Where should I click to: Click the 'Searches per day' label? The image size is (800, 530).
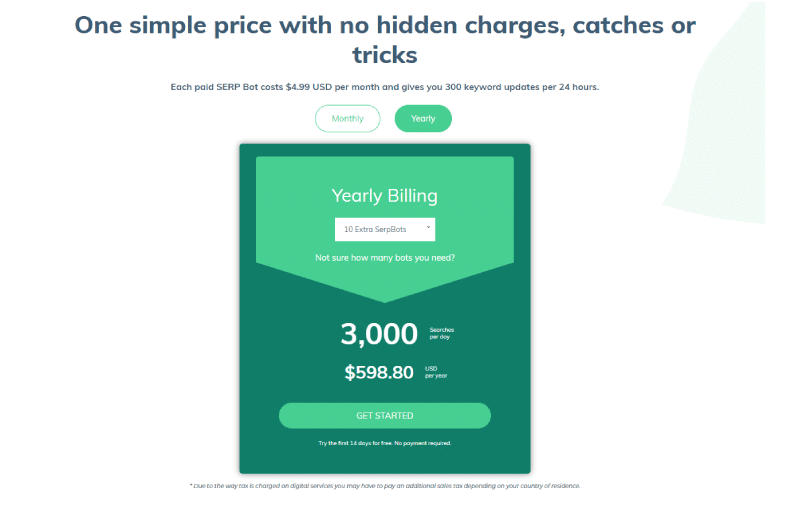441,333
